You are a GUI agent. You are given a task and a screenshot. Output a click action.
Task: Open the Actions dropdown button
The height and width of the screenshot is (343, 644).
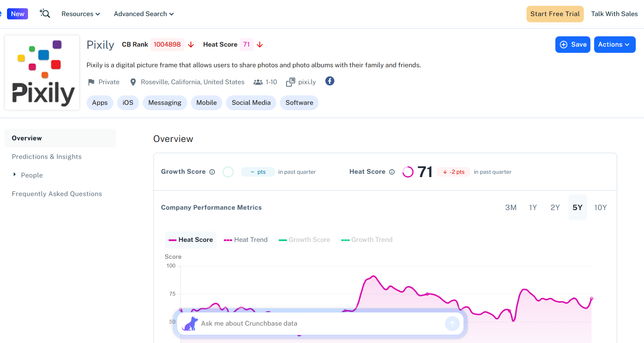pyautogui.click(x=615, y=45)
